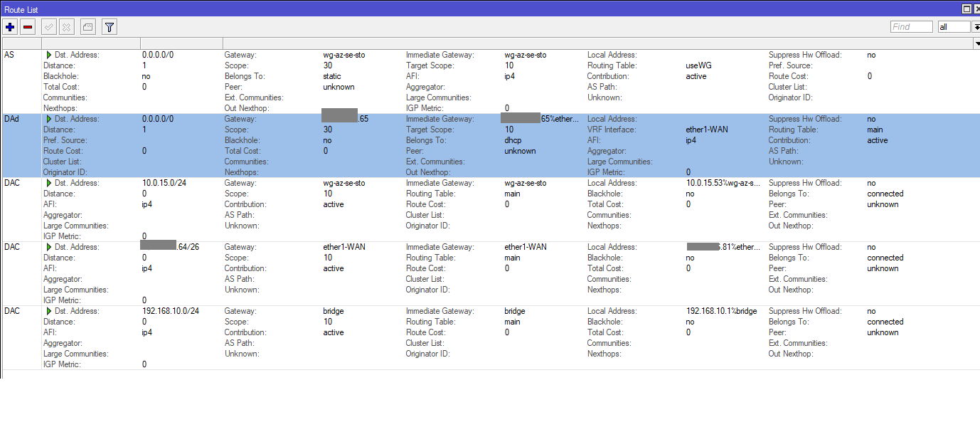Screen dimensions: 980x427
Task: Click Belongs To 'connected' in the 192.168.10.0/24 row
Action: point(885,322)
